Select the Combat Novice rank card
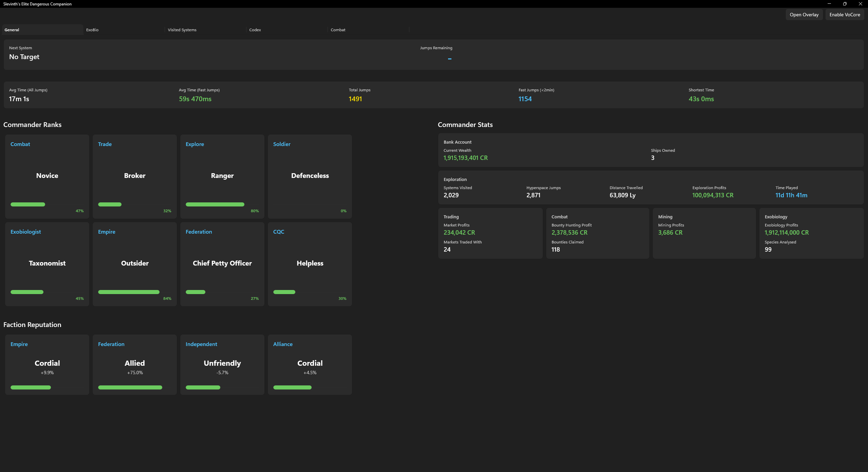The image size is (868, 472). 47,176
